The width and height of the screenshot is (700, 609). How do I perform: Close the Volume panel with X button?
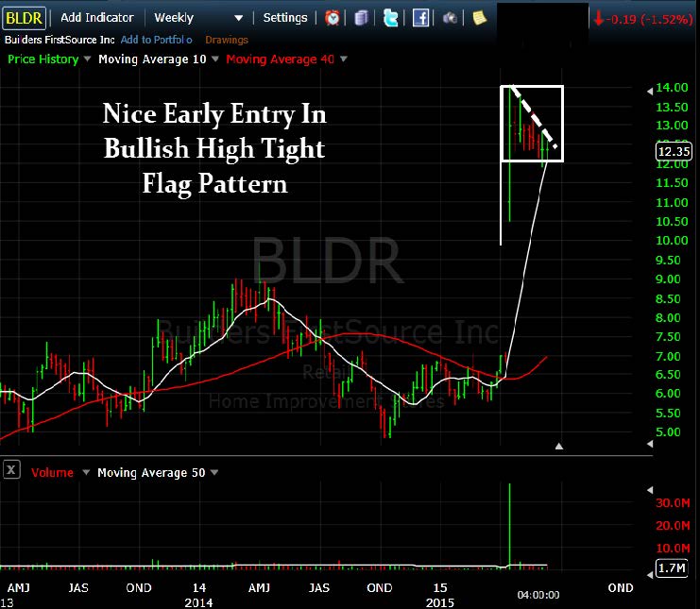coord(11,470)
